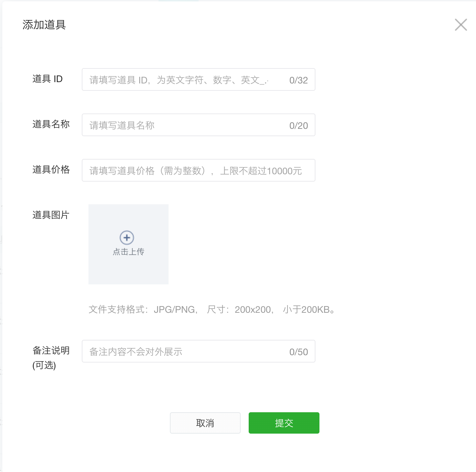
Task: Click the 道具名称 field label
Action: [x=51, y=124]
